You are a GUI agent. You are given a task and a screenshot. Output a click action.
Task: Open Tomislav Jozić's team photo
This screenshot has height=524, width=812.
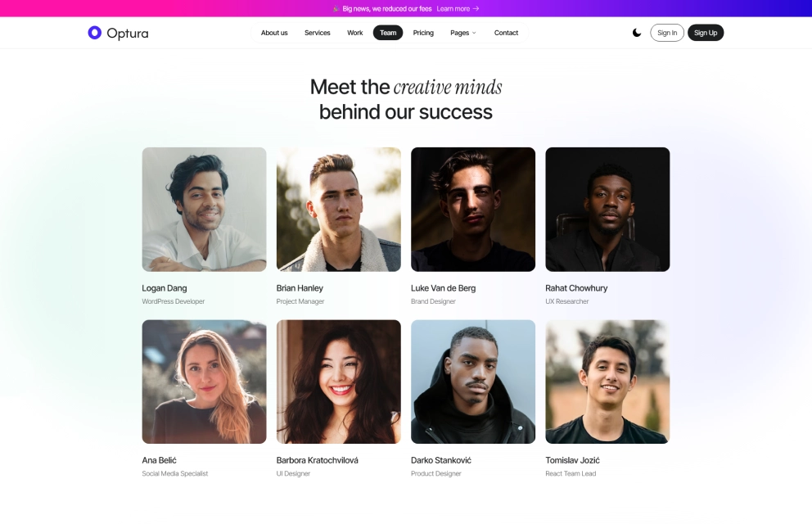pos(607,382)
